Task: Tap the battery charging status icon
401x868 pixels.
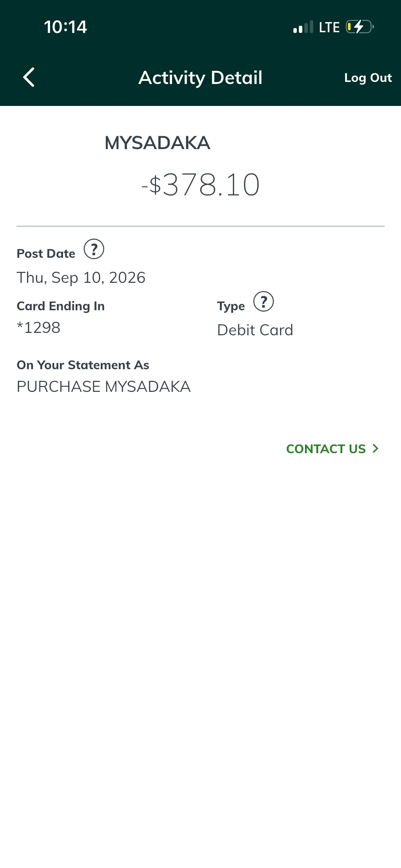Action: point(360,27)
